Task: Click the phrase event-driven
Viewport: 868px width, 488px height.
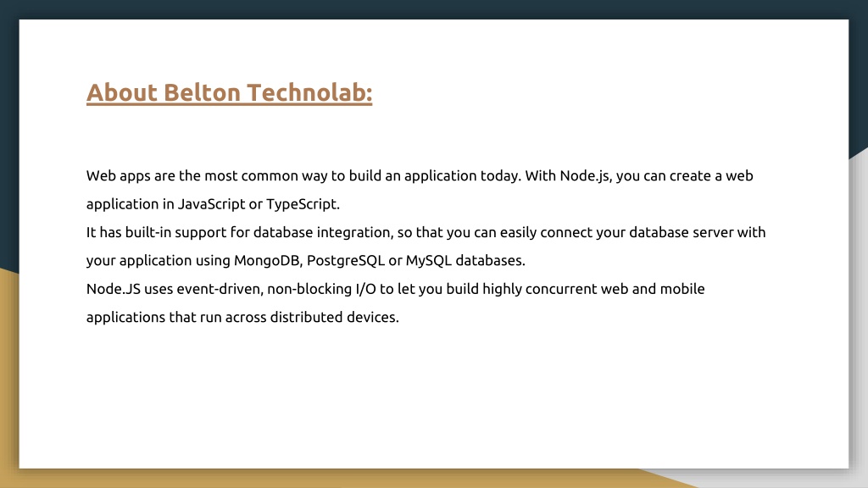Action: coord(219,289)
